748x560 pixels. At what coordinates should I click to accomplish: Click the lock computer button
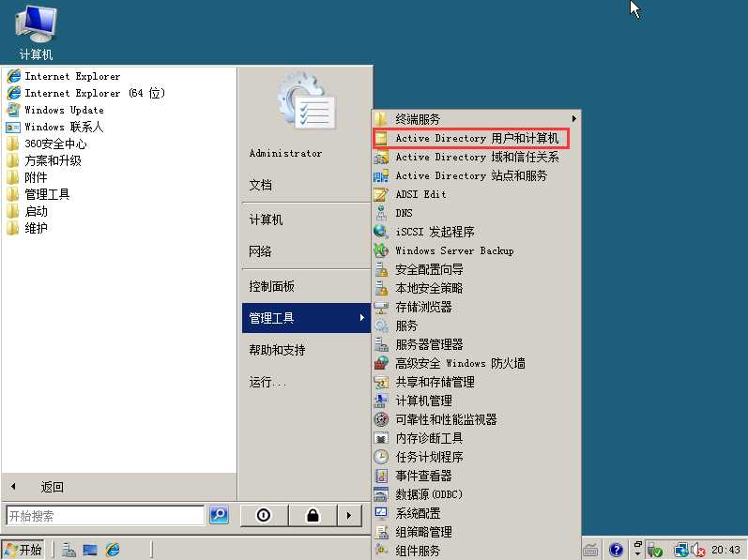(313, 515)
